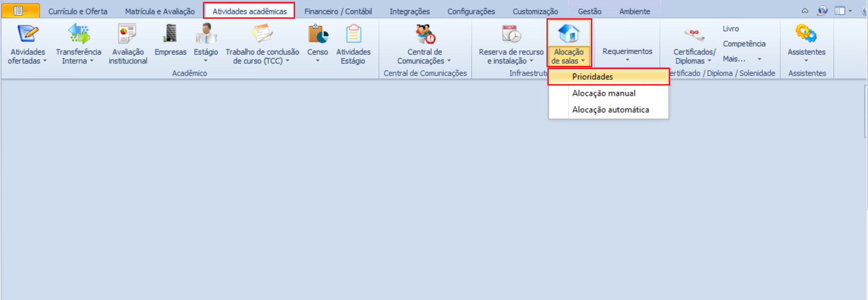Select Prioridades in the dropdown menu
Viewport: 868px width, 300px height.
pyautogui.click(x=609, y=77)
